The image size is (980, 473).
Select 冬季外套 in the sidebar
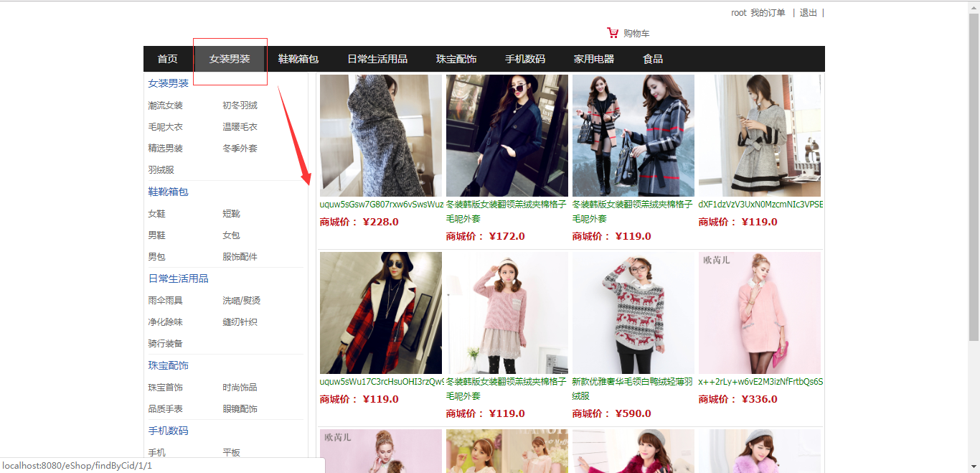[x=240, y=149]
